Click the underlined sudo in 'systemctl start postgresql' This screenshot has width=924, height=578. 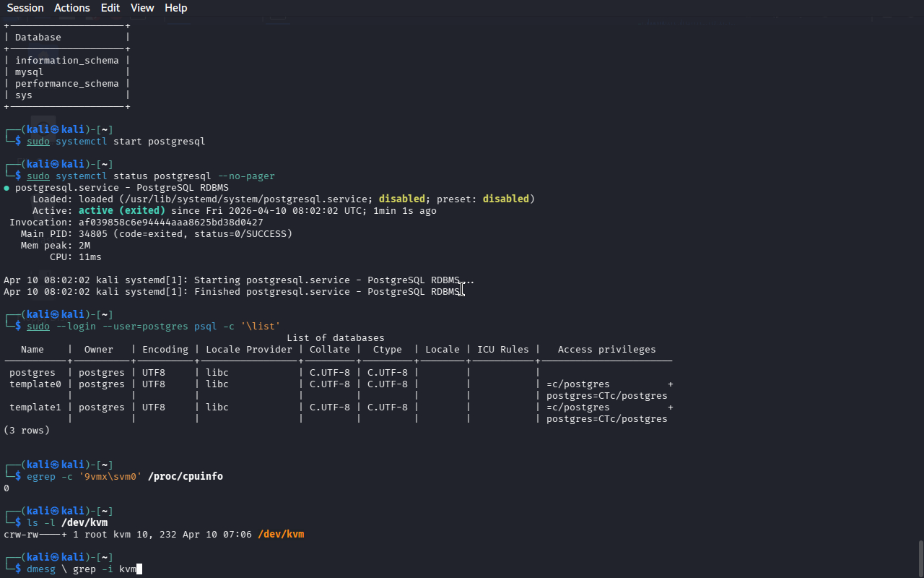click(x=38, y=142)
